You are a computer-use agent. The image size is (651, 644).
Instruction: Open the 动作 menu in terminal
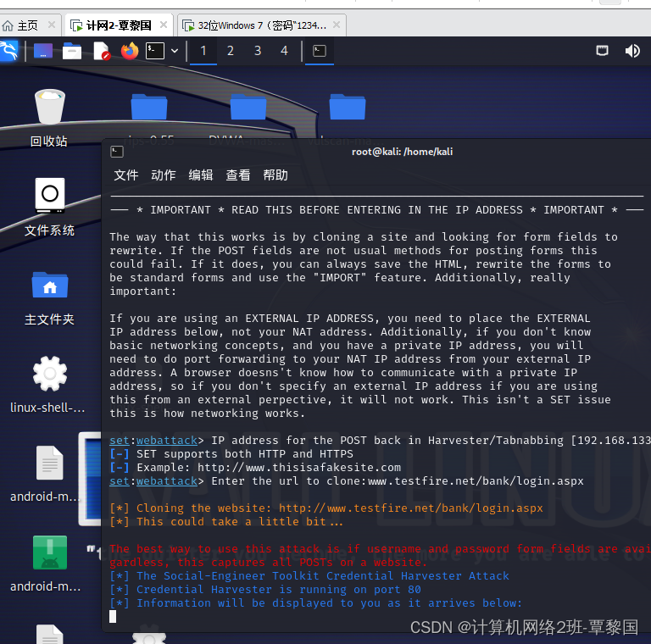click(164, 175)
